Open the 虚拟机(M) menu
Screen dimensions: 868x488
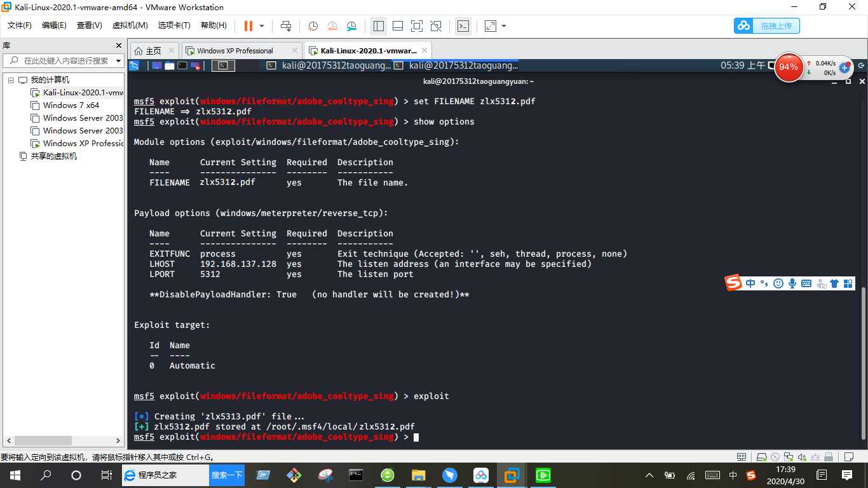[x=130, y=25]
